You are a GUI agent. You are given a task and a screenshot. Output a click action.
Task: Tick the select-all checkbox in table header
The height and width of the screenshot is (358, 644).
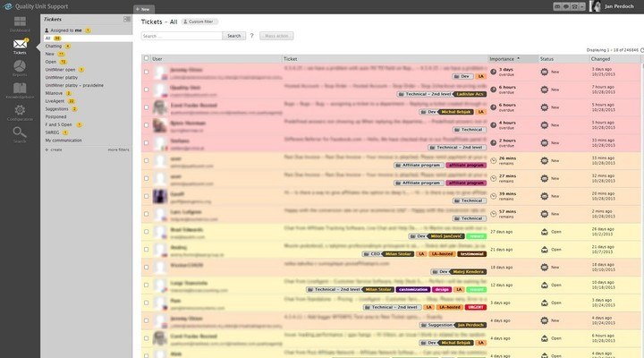tap(146, 58)
